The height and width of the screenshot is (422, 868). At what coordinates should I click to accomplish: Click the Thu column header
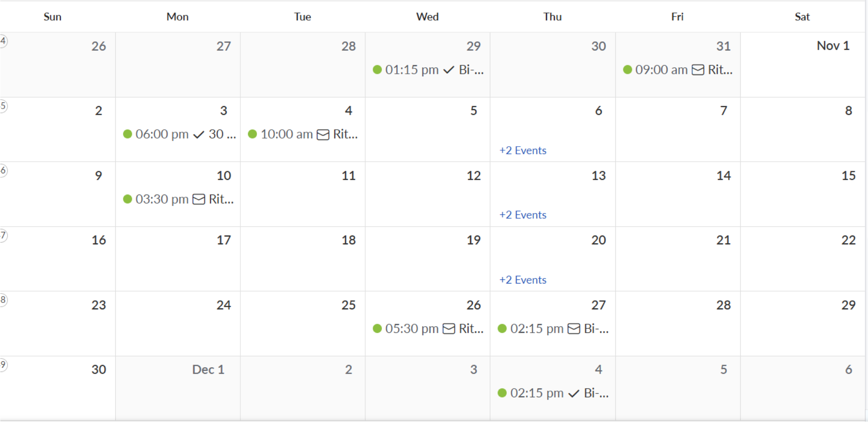click(x=552, y=17)
